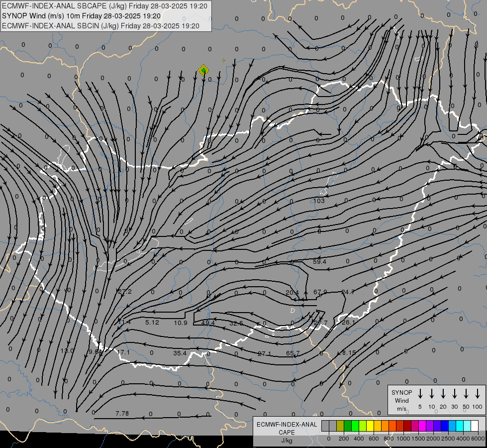This screenshot has height=448, width=487.
Task: Click the 2500 tick label on CAPE scale
Action: coord(448,439)
